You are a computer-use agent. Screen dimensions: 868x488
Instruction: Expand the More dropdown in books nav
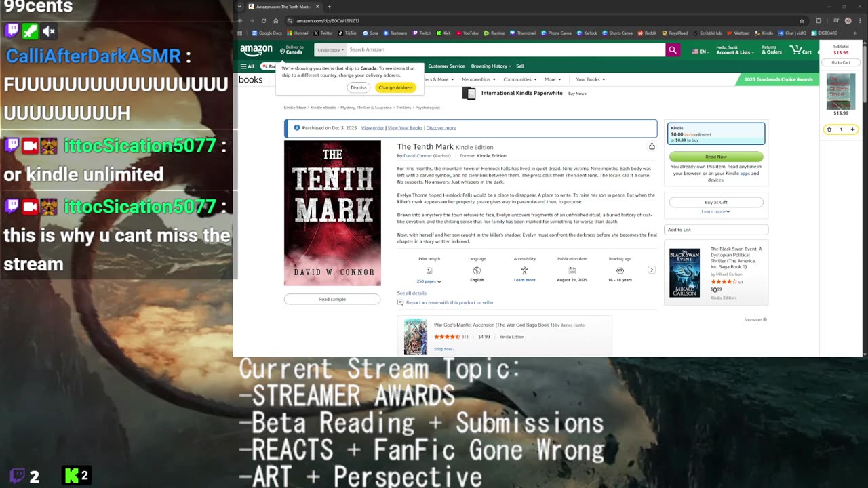pyautogui.click(x=553, y=79)
